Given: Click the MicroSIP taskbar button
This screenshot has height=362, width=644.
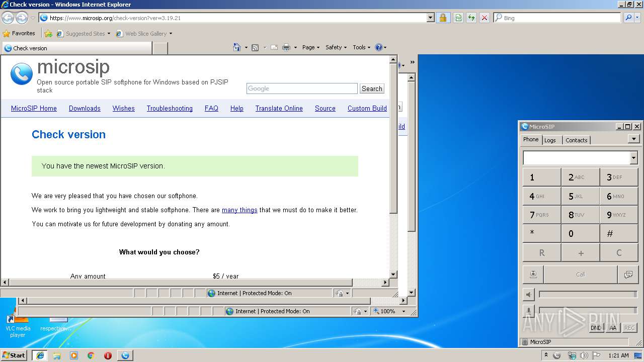Looking at the screenshot, I should click(125, 355).
